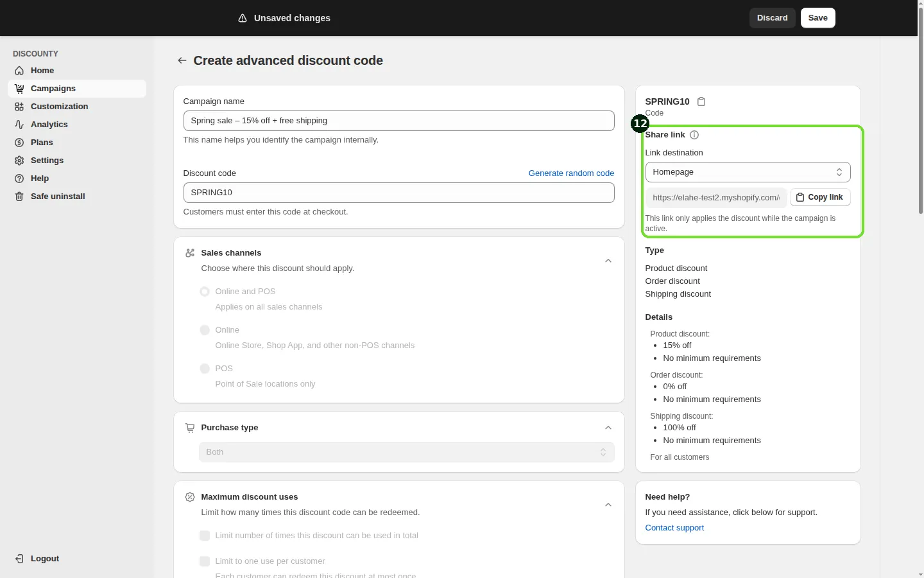The width and height of the screenshot is (924, 578).
Task: Open Plans in the sidebar
Action: [x=77, y=143]
